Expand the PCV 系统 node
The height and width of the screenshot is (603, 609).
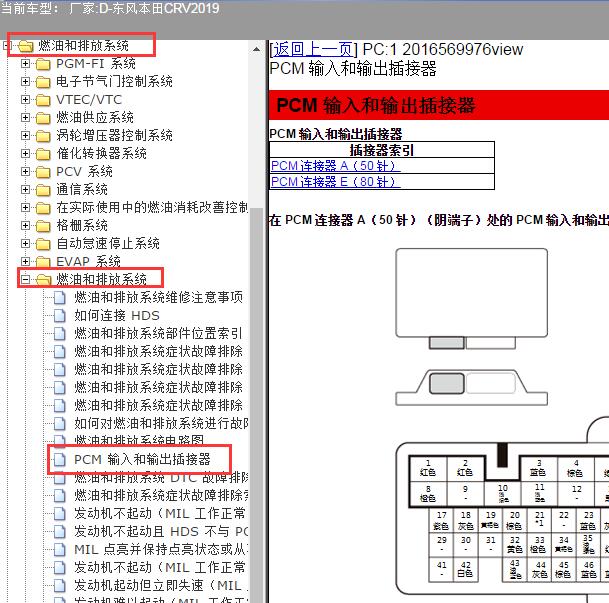(x=25, y=171)
